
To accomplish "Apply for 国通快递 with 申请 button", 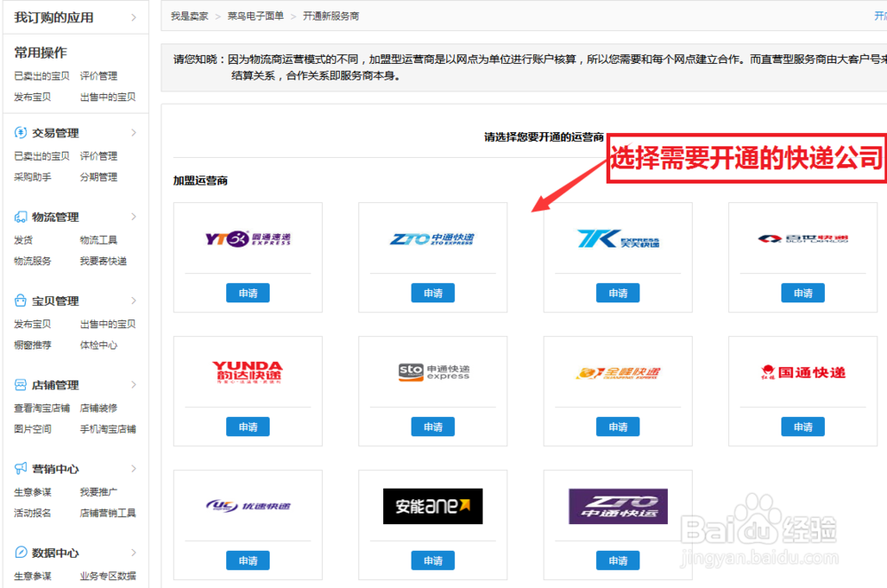I will pos(803,427).
